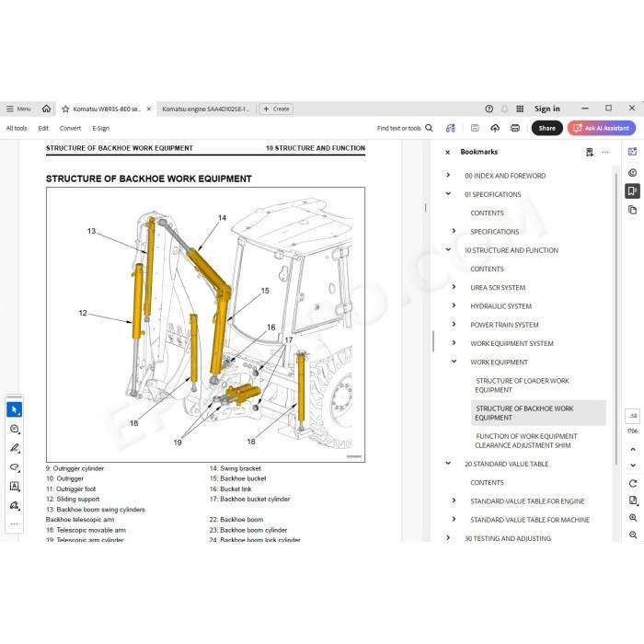Screen dimensions: 644x644
Task: Open the Help question mark icon
Action: [489, 109]
